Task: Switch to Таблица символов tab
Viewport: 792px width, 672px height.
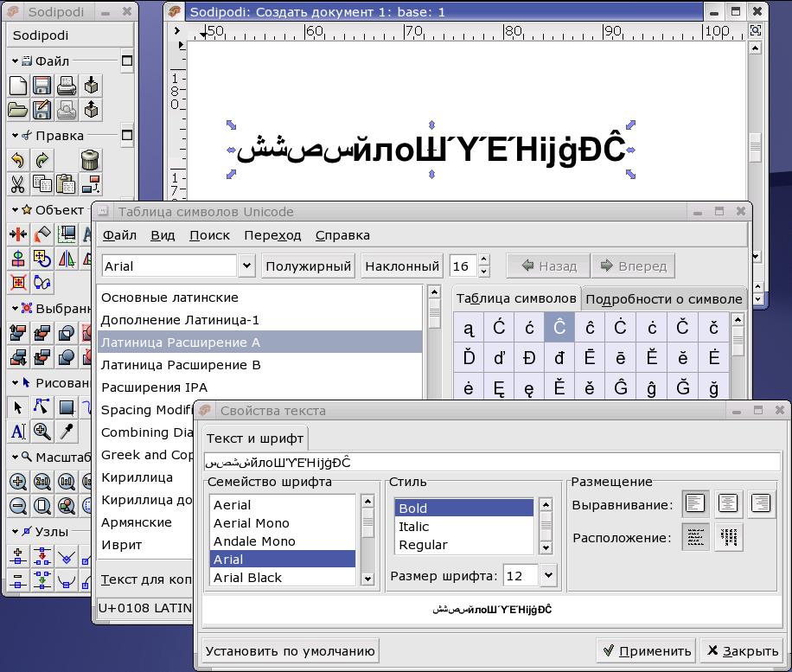Action: point(516,298)
